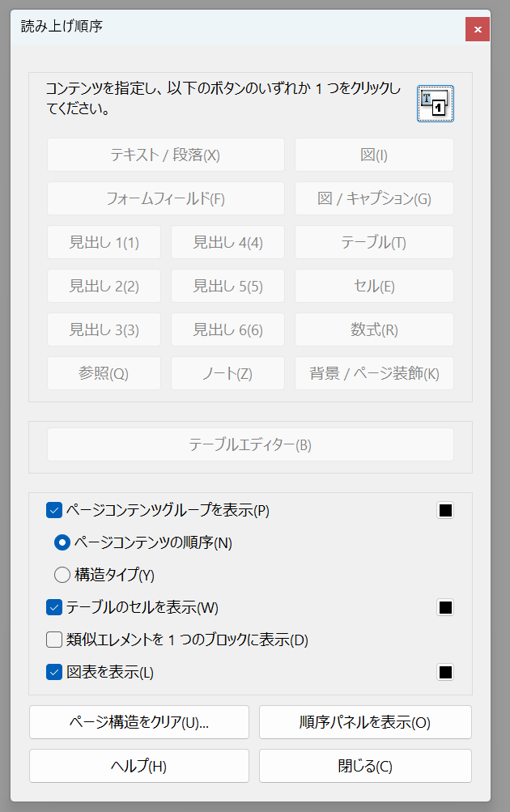Screen dimensions: 510x812
Task: Toggle ページコンテンツグループを表示 checkbox
Action: click(x=55, y=510)
